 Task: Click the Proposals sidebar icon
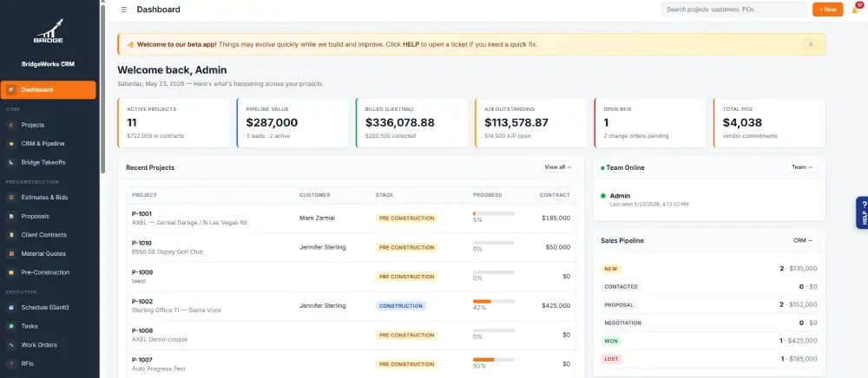click(11, 216)
